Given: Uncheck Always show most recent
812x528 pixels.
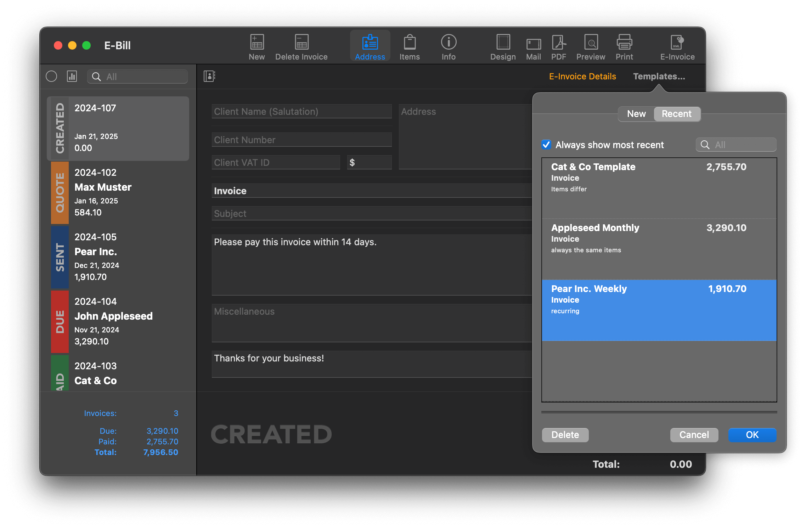Looking at the screenshot, I should click(546, 145).
